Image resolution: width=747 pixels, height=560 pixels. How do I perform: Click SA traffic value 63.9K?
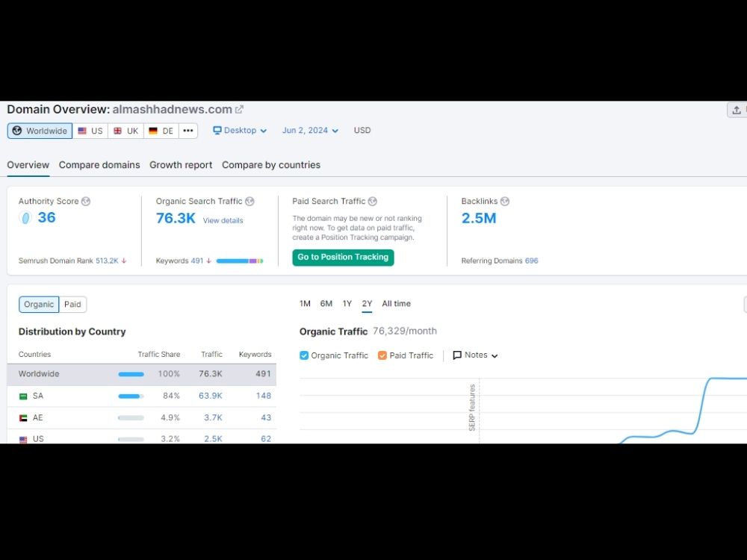click(211, 396)
